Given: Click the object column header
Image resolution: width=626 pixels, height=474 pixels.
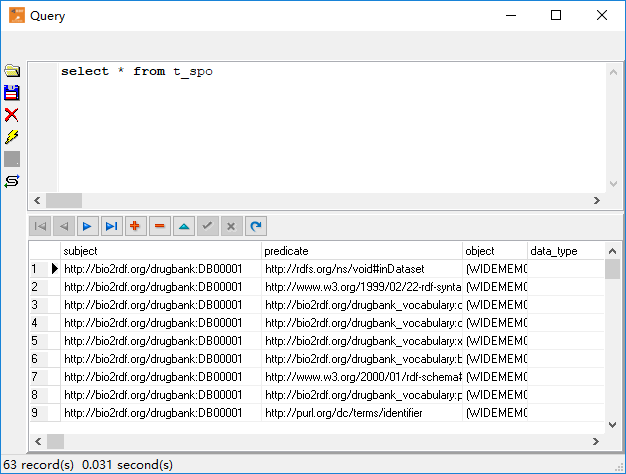Looking at the screenshot, I should pos(495,251).
